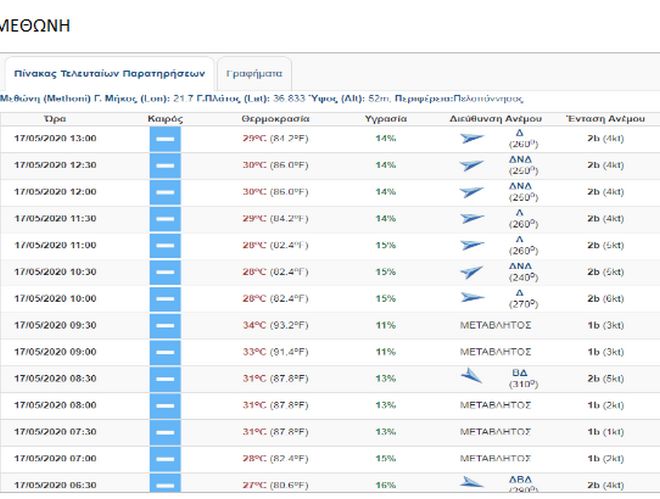Click the 17/05/2020 08:30 timestamp cell
This screenshot has height=499, width=660.
[x=55, y=378]
